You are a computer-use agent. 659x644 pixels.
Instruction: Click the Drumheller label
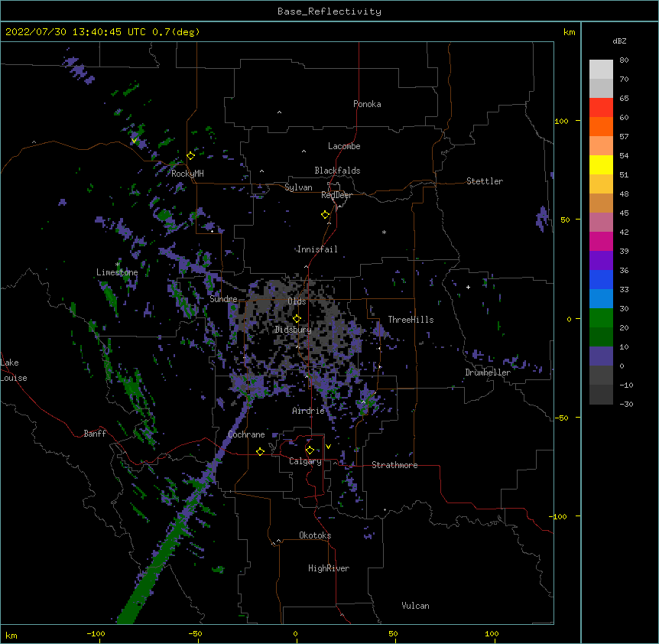pyautogui.click(x=488, y=372)
